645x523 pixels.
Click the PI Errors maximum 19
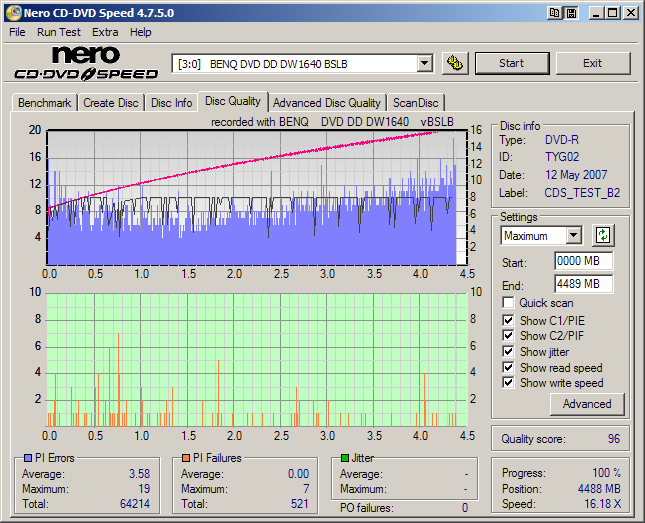click(x=144, y=489)
